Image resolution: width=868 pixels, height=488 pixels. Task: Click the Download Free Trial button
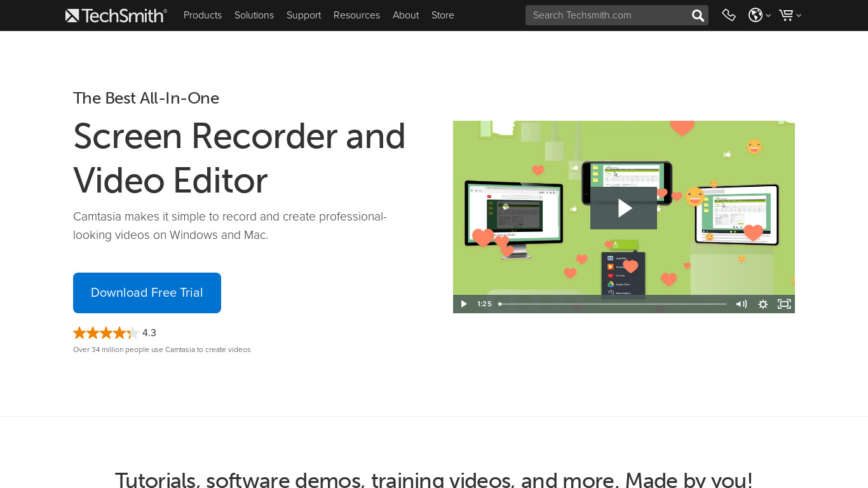tap(147, 293)
